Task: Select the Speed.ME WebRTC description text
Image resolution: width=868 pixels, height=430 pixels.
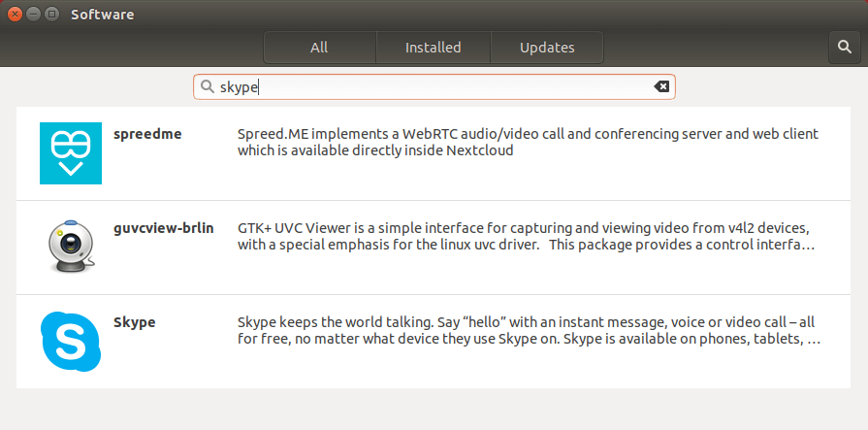Action: [529, 142]
